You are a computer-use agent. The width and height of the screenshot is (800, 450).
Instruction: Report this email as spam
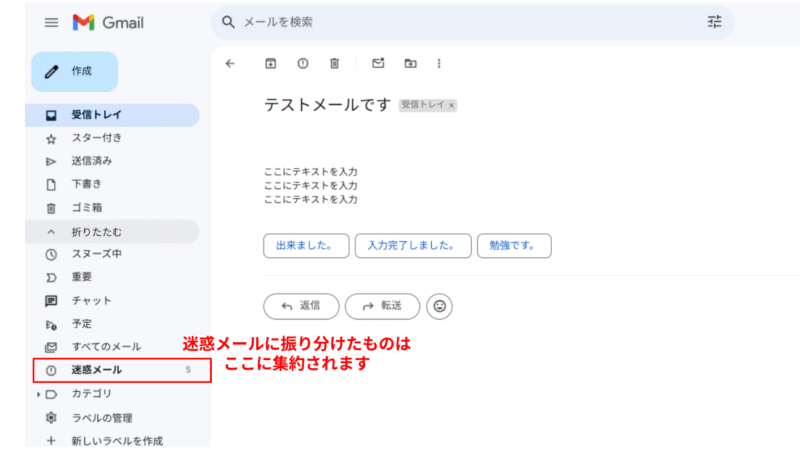(x=302, y=63)
